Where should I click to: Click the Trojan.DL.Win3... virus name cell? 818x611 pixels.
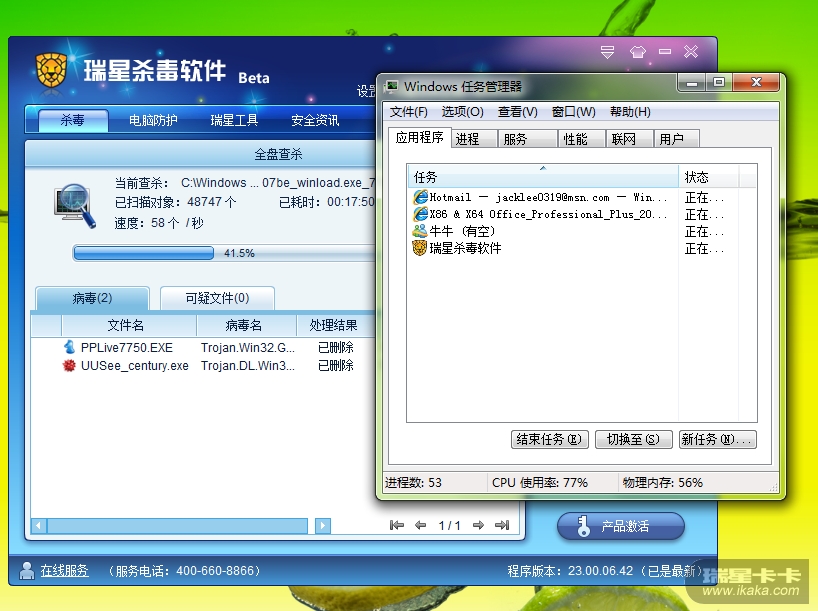pos(248,366)
